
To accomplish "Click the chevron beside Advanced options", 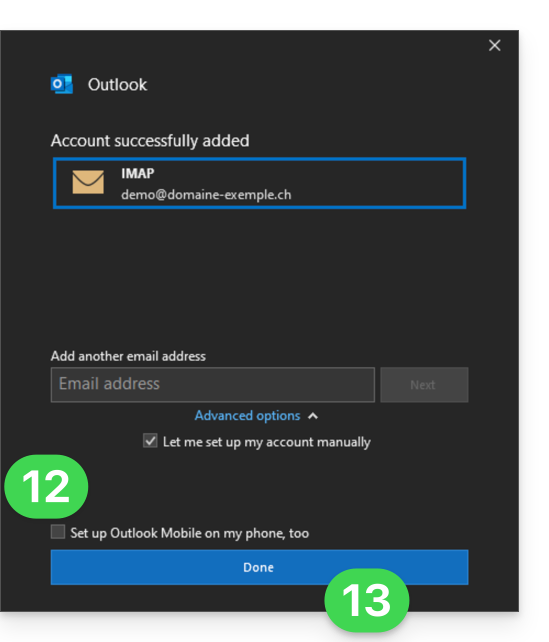I will [x=313, y=416].
